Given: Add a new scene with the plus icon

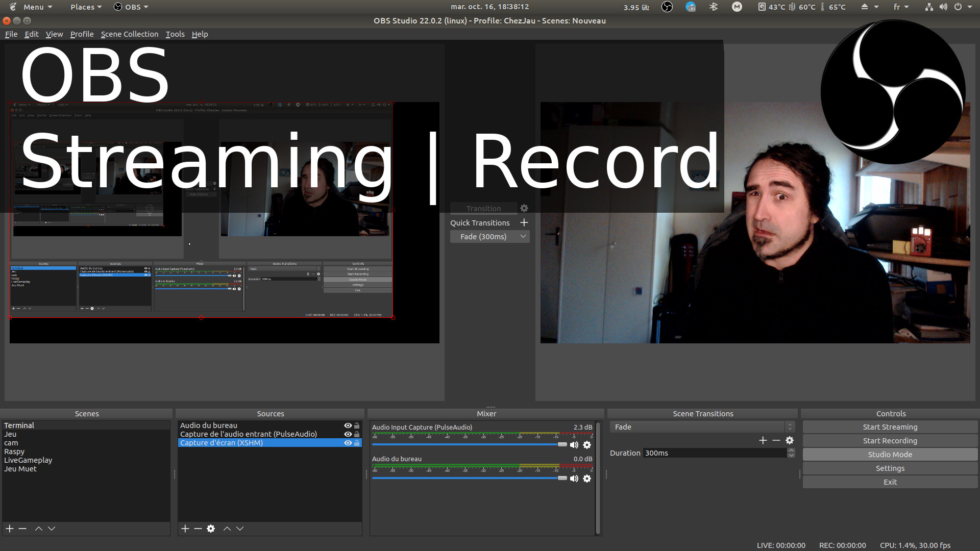Looking at the screenshot, I should click(10, 529).
